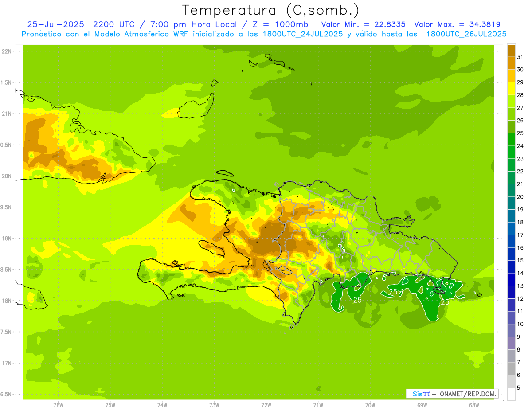Viewport: 532px width, 411px height.
Task: Click the 'Temperatura (C,somb.)' chart title
Action: pos(271,10)
